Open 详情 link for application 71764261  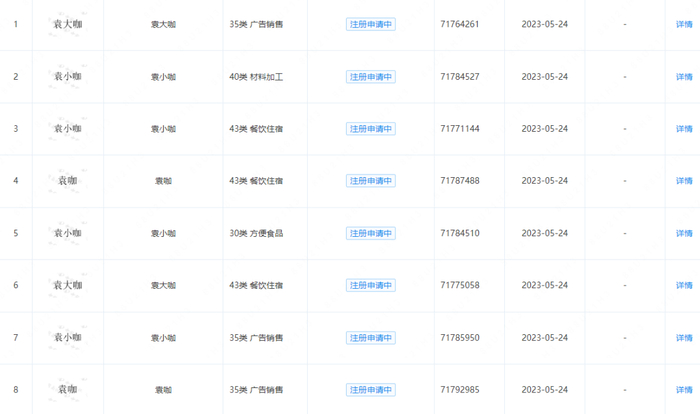[683, 24]
